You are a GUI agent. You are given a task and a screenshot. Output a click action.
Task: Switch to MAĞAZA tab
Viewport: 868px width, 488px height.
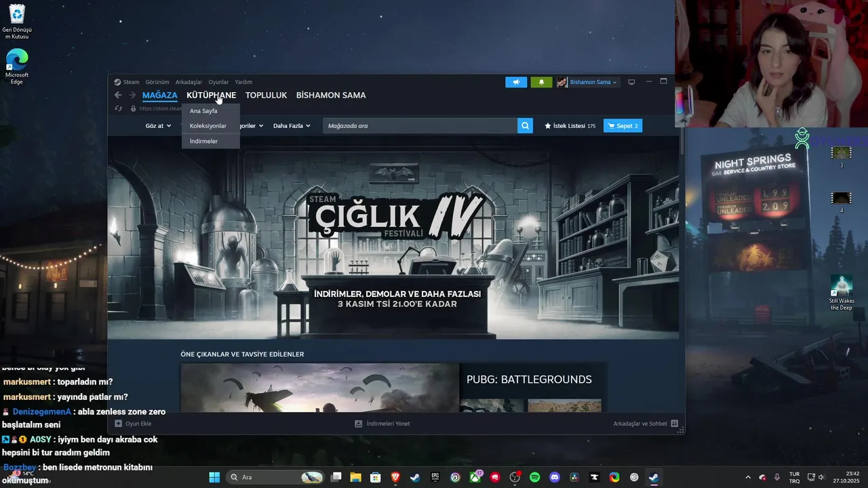(x=160, y=96)
